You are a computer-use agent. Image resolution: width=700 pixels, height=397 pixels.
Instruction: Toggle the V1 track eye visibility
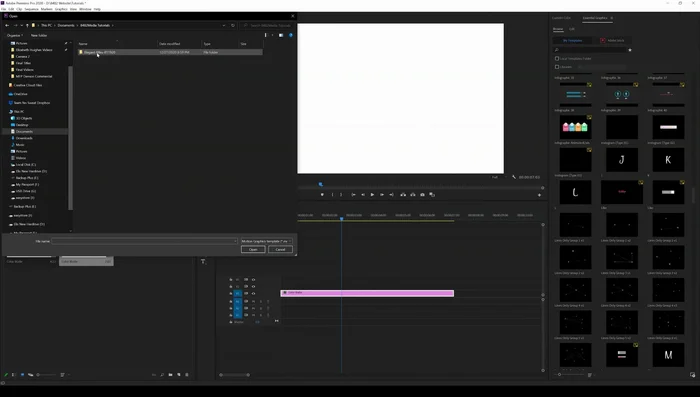[254, 293]
